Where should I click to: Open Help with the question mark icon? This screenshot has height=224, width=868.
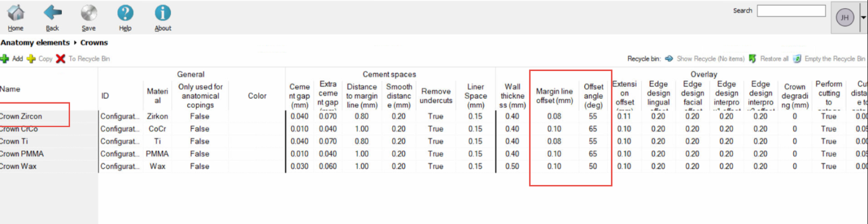(125, 14)
